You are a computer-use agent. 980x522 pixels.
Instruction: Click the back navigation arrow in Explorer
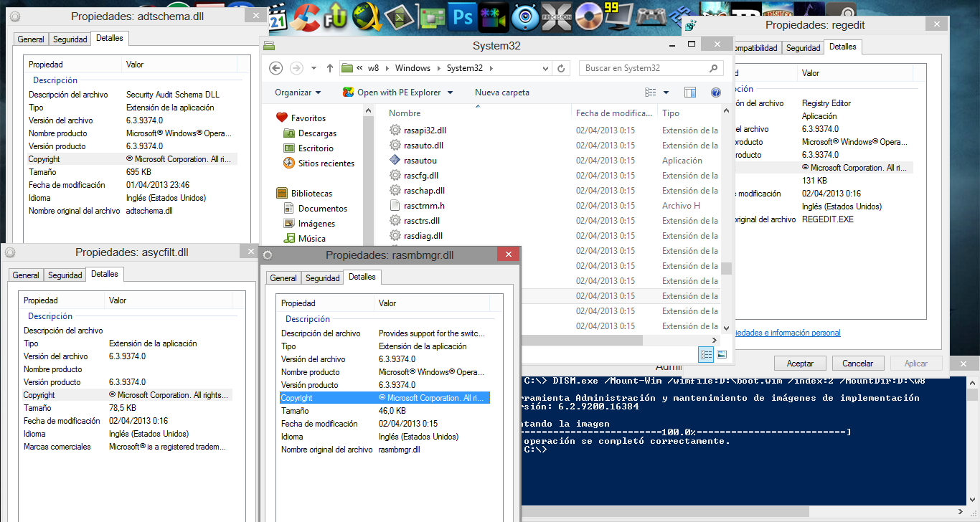[x=276, y=68]
